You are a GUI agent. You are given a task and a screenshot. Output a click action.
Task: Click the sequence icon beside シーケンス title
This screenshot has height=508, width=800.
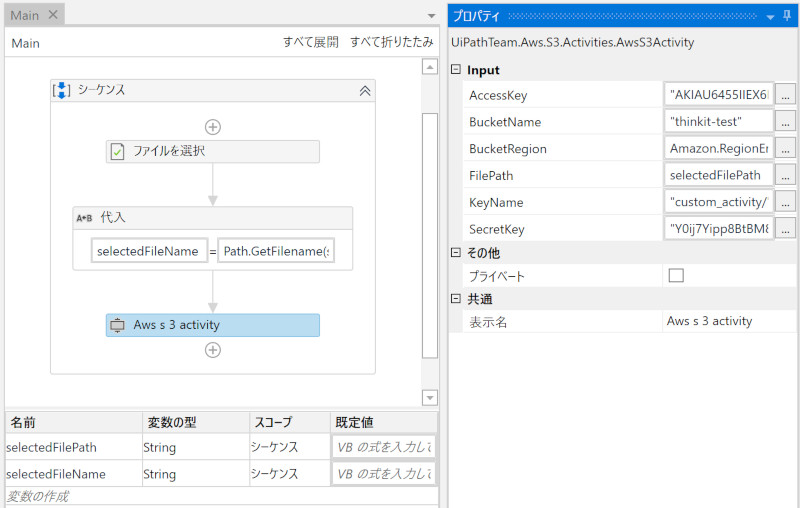61,90
